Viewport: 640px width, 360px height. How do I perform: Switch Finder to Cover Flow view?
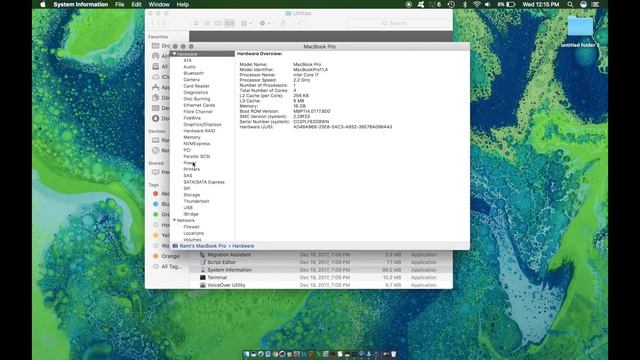point(229,24)
